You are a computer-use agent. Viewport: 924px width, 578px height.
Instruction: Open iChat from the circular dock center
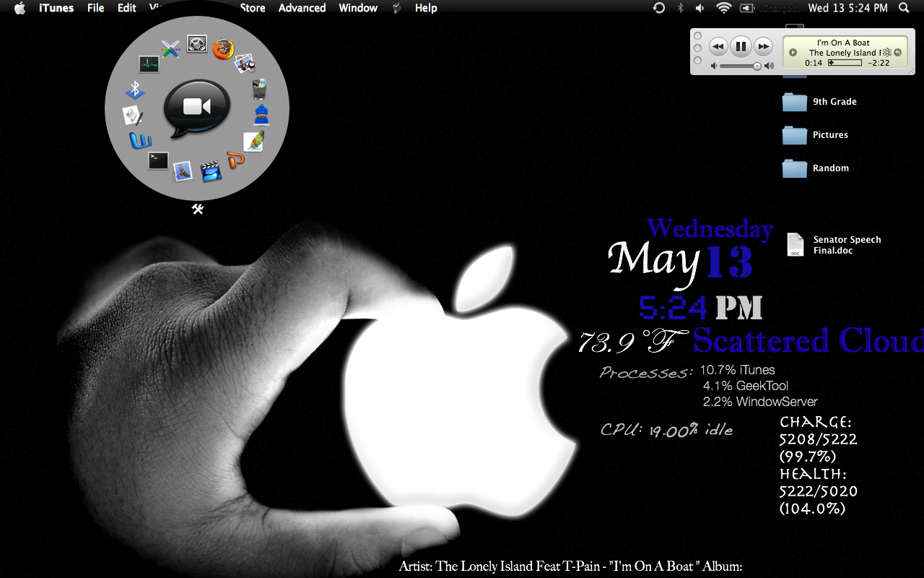197,108
